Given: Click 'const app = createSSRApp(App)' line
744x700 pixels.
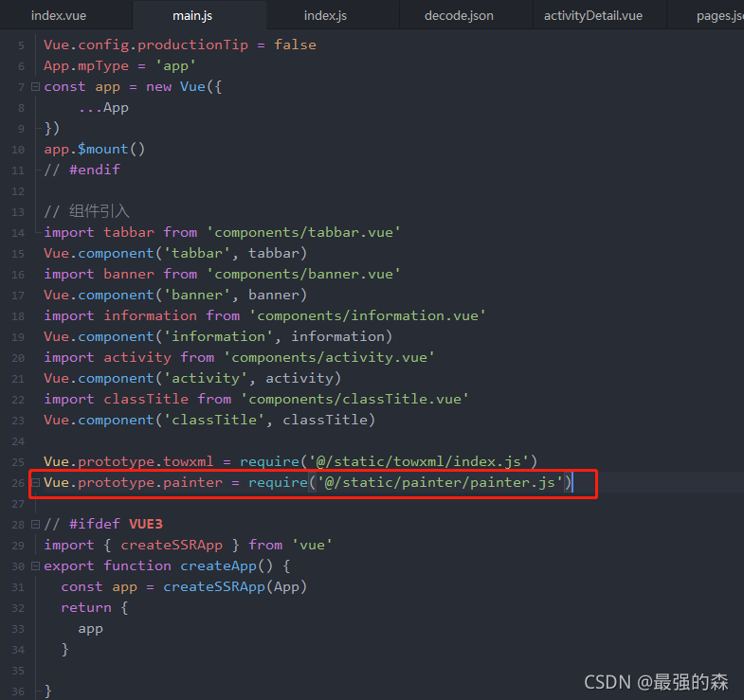Looking at the screenshot, I should point(184,587).
